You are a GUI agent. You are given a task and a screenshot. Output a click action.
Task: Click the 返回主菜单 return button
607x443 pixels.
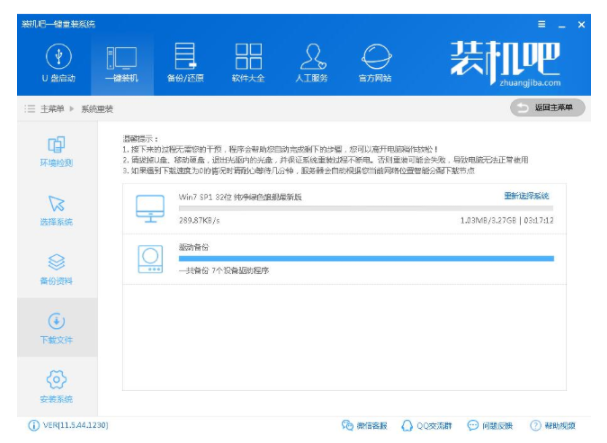tap(548, 107)
